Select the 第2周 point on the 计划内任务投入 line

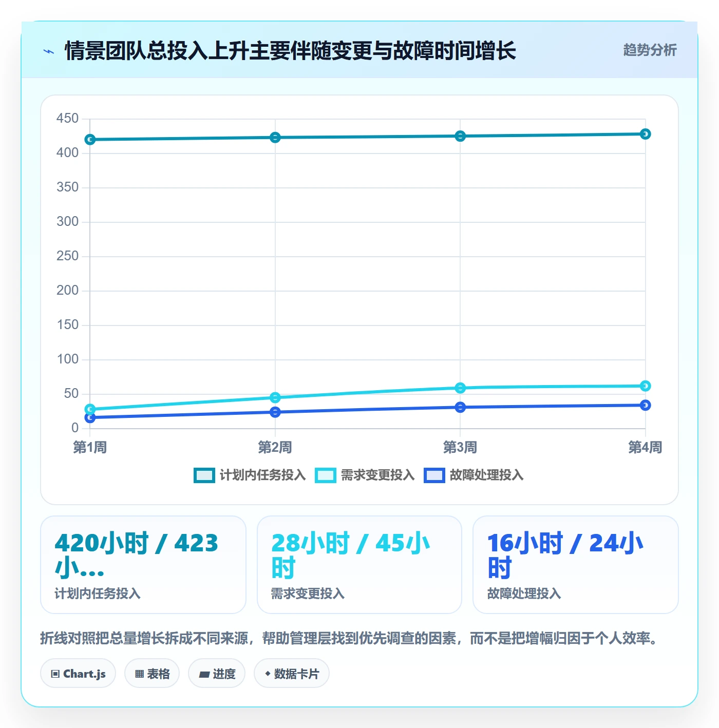pyautogui.click(x=275, y=138)
